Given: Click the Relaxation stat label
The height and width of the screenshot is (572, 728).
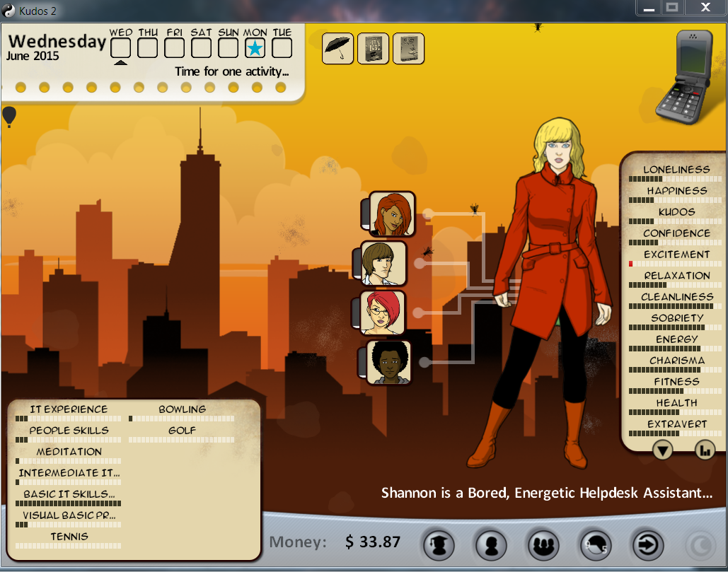Looking at the screenshot, I should point(677,276).
